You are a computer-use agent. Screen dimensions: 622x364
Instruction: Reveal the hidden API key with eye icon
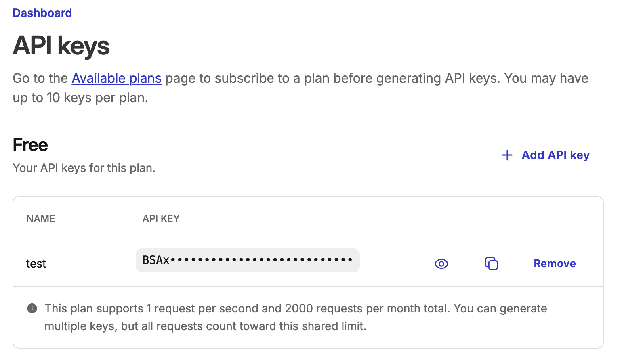[441, 264]
